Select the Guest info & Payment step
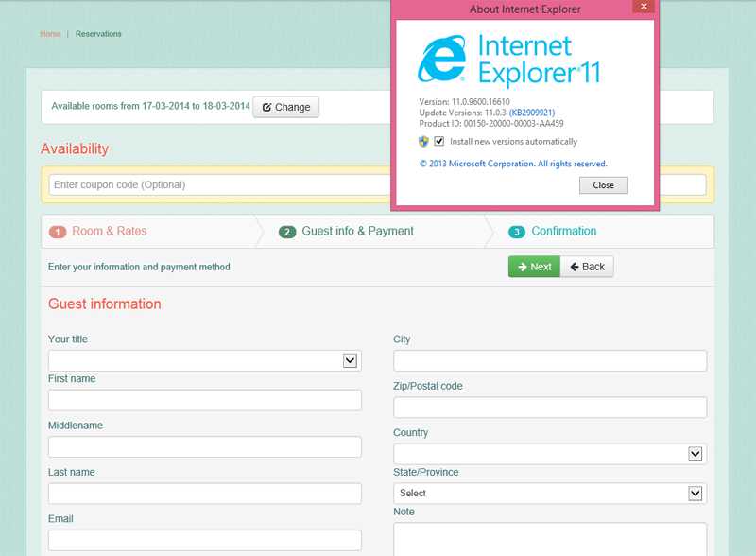This screenshot has width=756, height=556. [x=356, y=231]
